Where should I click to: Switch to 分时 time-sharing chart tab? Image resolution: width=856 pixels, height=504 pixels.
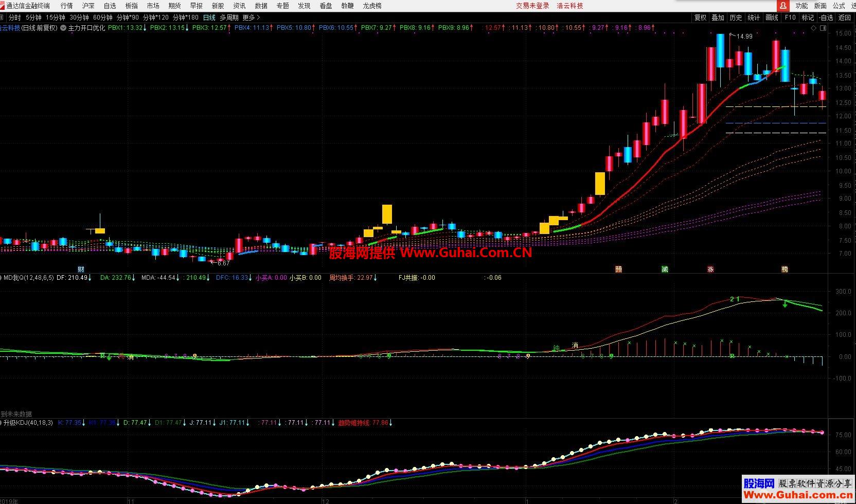tap(15, 17)
